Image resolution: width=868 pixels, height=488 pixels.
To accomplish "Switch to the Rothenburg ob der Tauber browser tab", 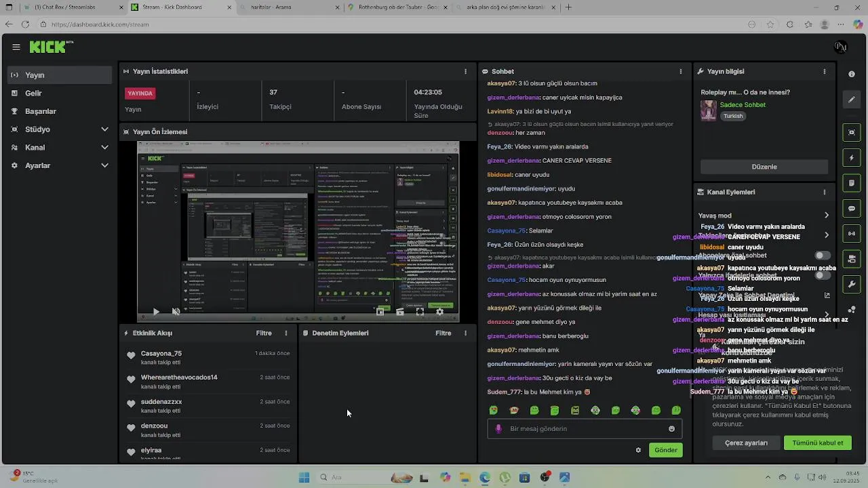I will (397, 7).
